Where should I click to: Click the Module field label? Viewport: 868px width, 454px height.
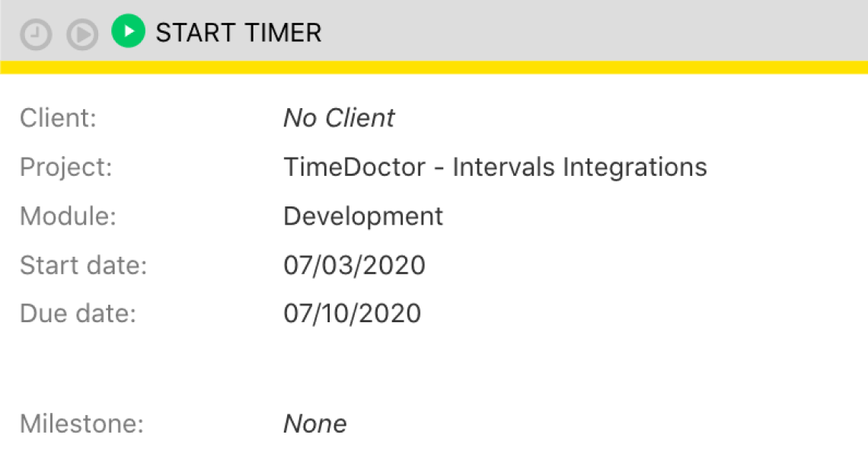tap(68, 216)
